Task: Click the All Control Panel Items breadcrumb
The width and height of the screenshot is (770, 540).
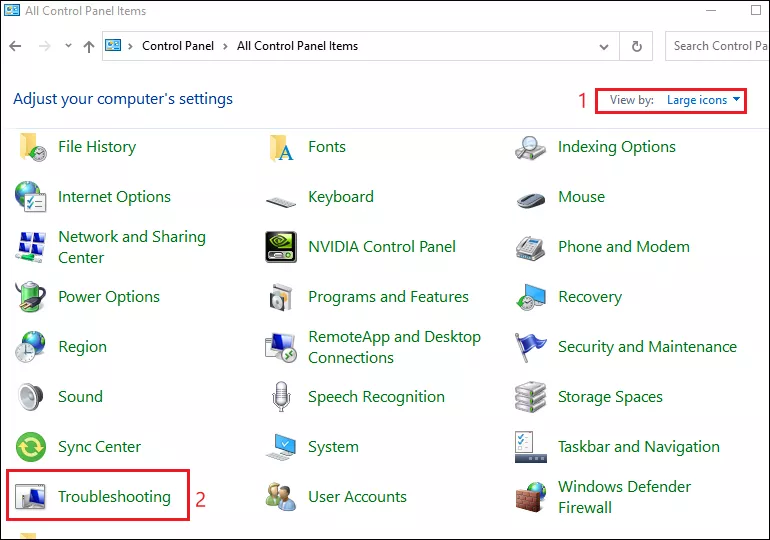Action: (298, 46)
